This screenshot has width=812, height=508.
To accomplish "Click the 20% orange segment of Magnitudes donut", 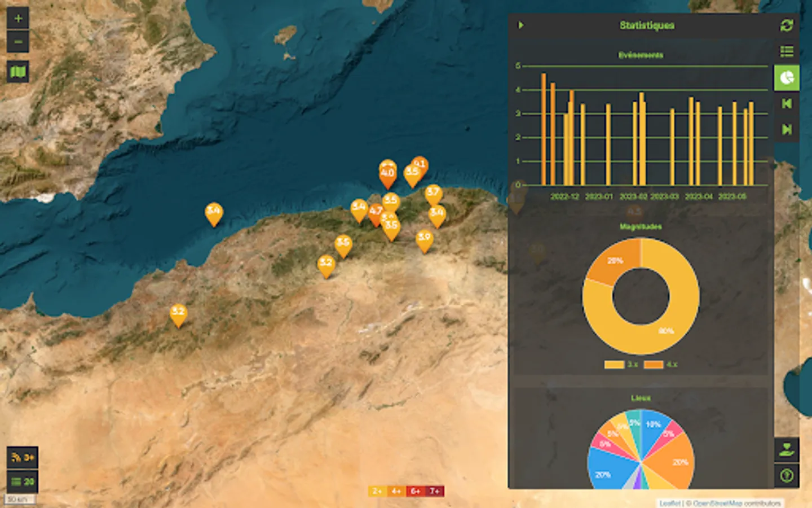I will (614, 261).
